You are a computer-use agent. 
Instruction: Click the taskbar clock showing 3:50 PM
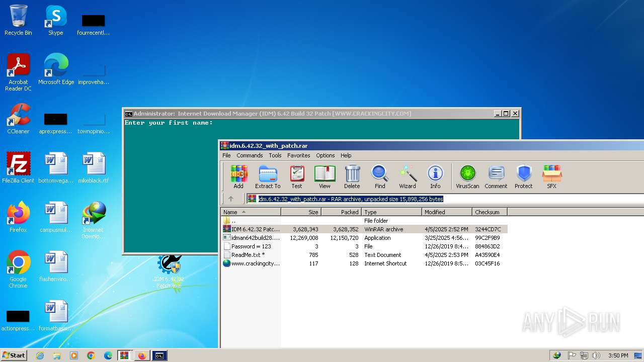(618, 355)
